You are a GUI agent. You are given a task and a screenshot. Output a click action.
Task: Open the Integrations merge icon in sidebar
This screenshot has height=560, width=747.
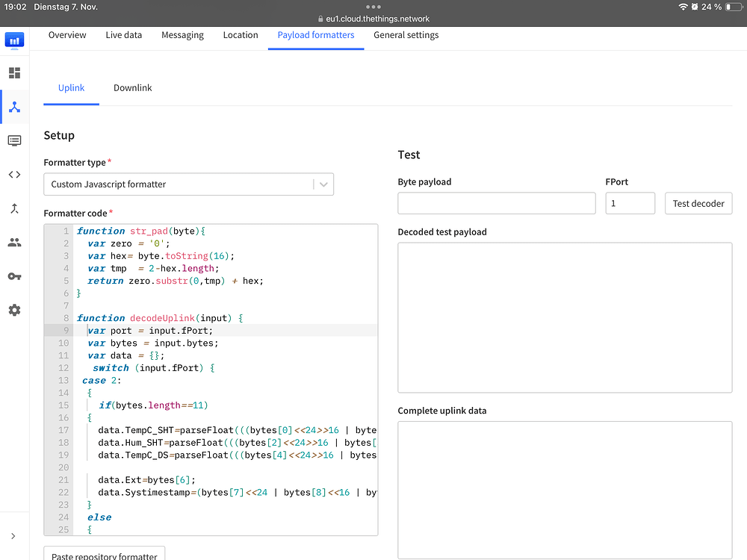(x=14, y=208)
